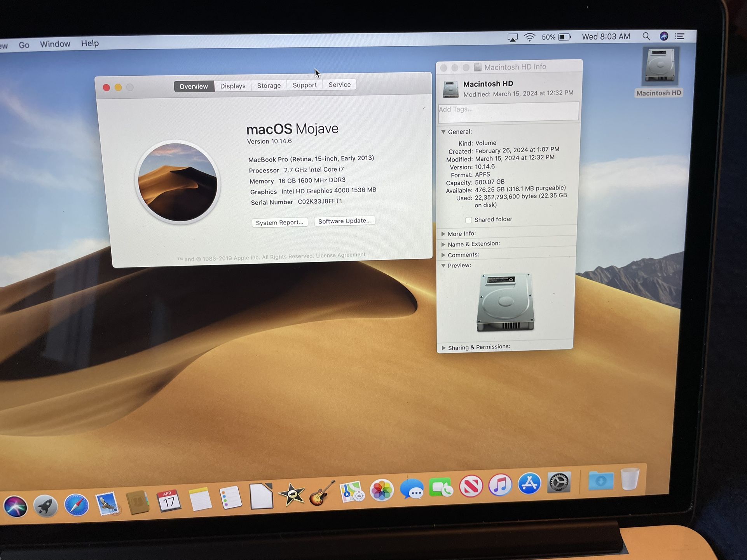Open the yellow Notes app in Dock
The width and height of the screenshot is (747, 560).
click(x=200, y=499)
